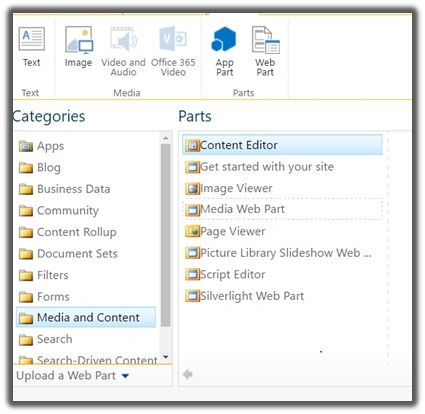The width and height of the screenshot is (425, 414).
Task: Choose the Silverlight Web Part entry
Action: 245,296
